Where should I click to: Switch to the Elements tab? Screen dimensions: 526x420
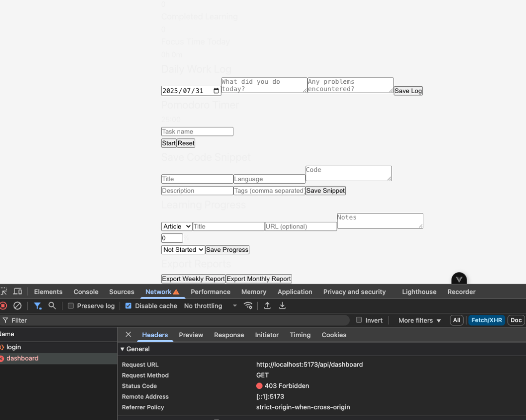(x=48, y=292)
